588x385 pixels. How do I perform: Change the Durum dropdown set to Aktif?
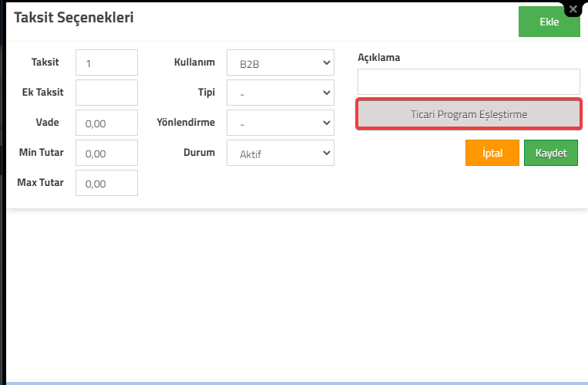[x=280, y=153]
